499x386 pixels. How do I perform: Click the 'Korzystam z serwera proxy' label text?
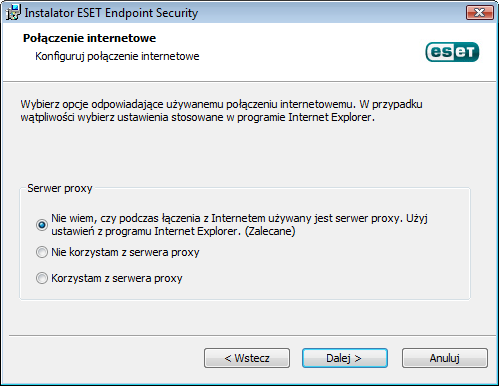point(117,278)
